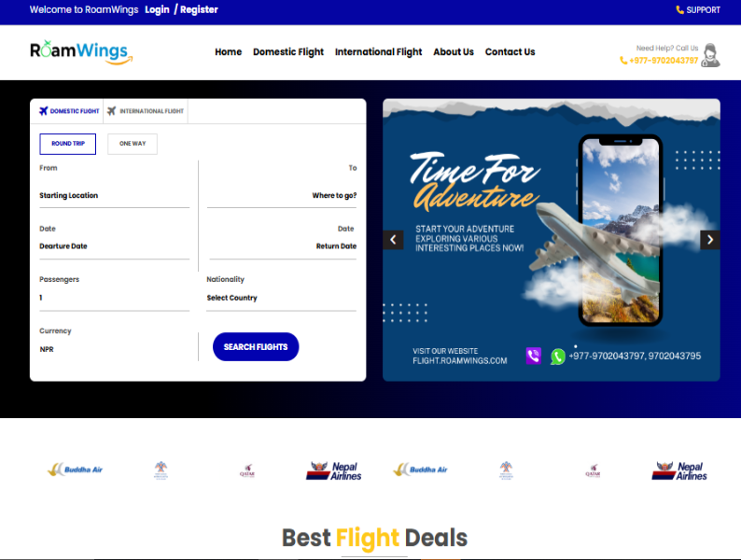
Task: Open the NPR currency dropdown
Action: click(115, 349)
